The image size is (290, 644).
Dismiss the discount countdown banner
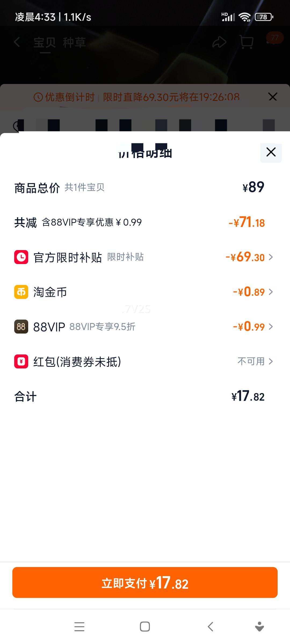pyautogui.click(x=273, y=97)
